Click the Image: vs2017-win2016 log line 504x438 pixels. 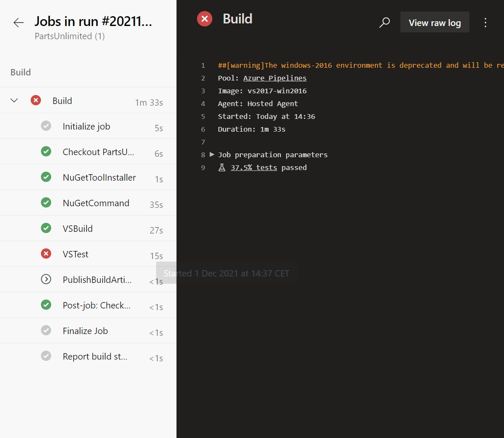(262, 91)
